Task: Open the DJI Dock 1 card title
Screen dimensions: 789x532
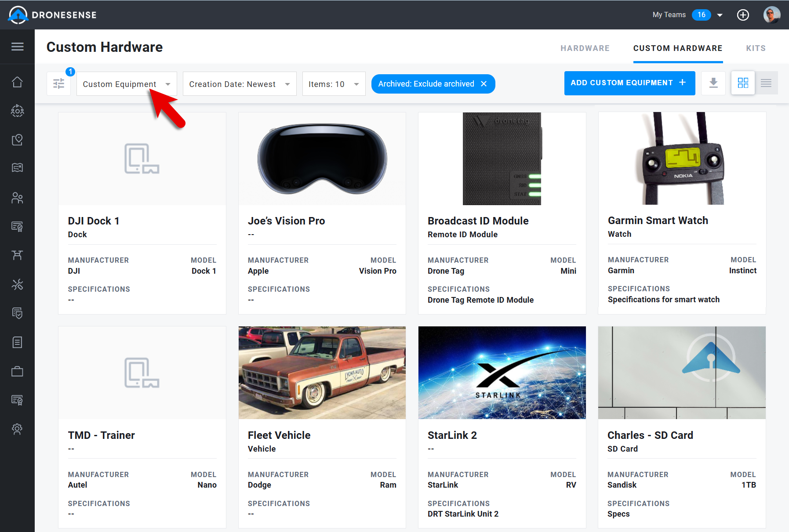Action: click(x=94, y=221)
